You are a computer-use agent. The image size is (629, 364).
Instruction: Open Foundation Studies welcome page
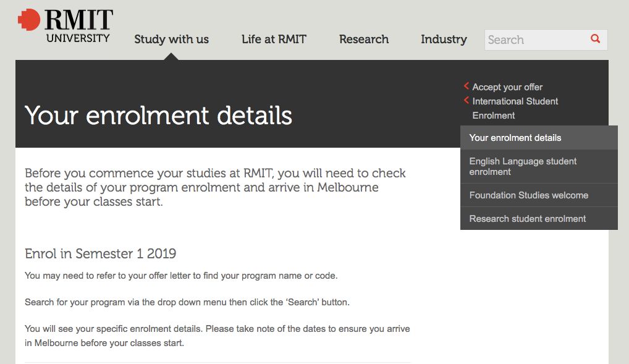[539, 195]
